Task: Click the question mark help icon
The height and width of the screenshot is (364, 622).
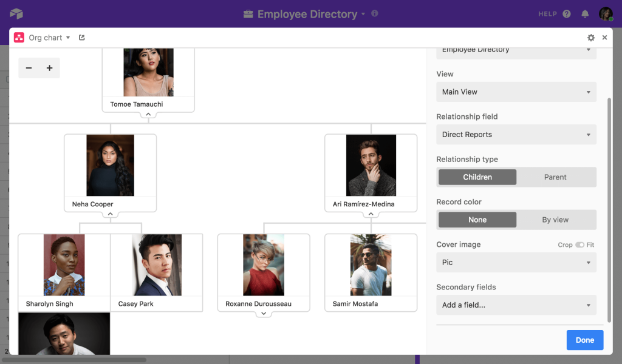Action: point(567,14)
